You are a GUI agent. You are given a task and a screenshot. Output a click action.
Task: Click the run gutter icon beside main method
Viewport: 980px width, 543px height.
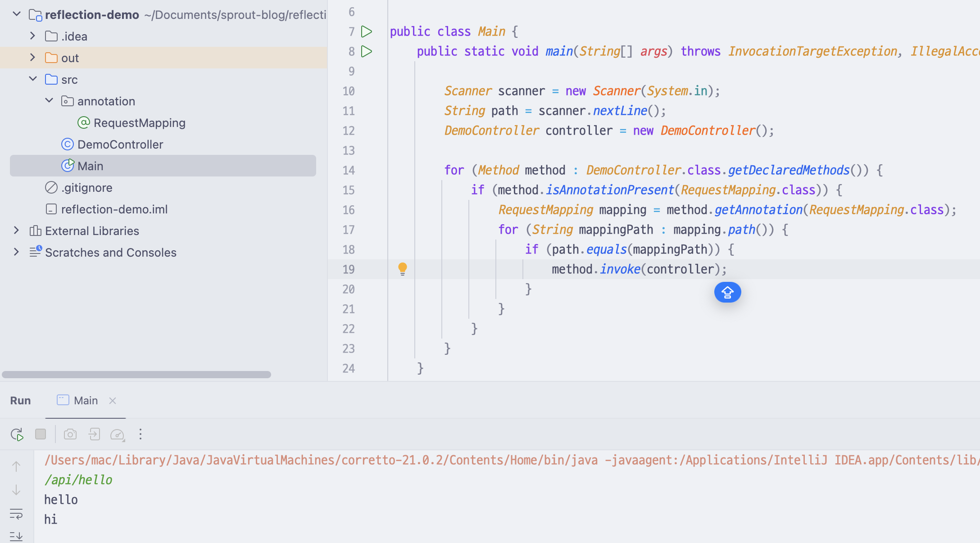click(x=367, y=51)
